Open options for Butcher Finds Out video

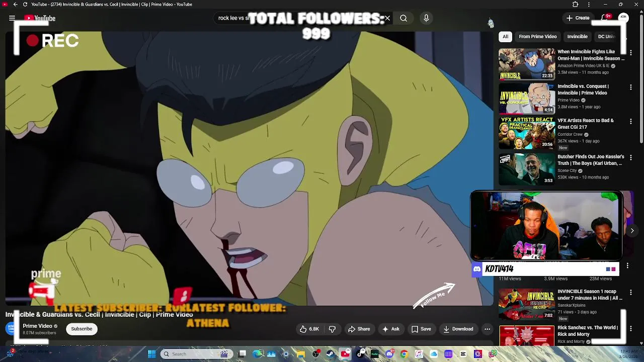[x=630, y=157]
